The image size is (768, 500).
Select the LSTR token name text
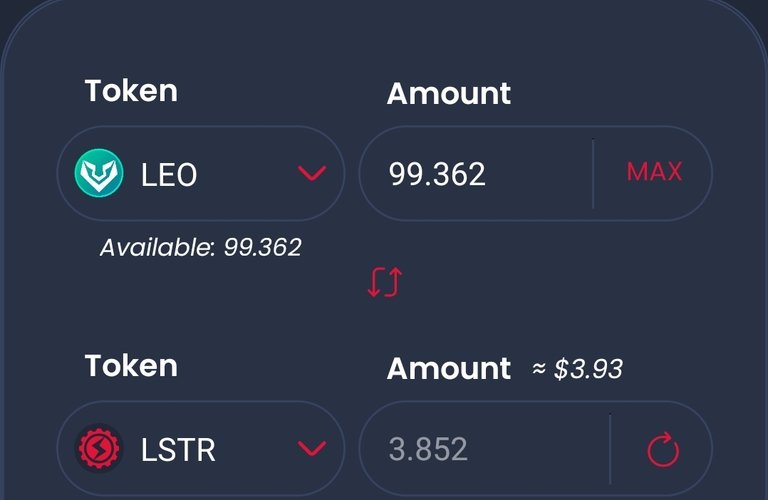[178, 450]
